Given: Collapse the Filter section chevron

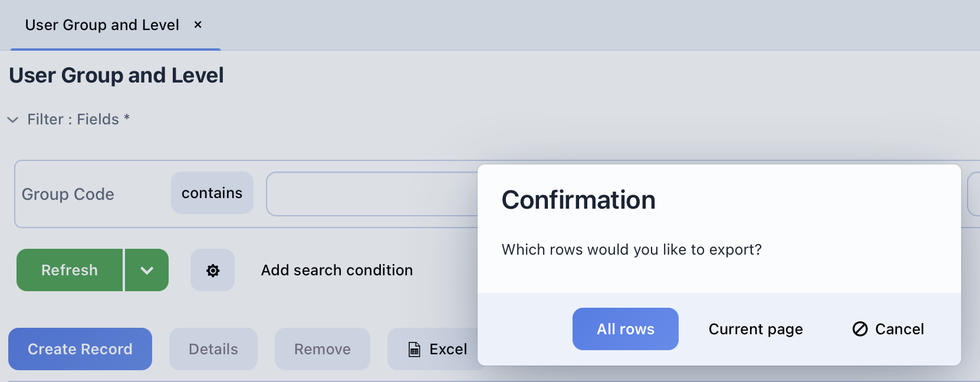Looking at the screenshot, I should click(12, 120).
